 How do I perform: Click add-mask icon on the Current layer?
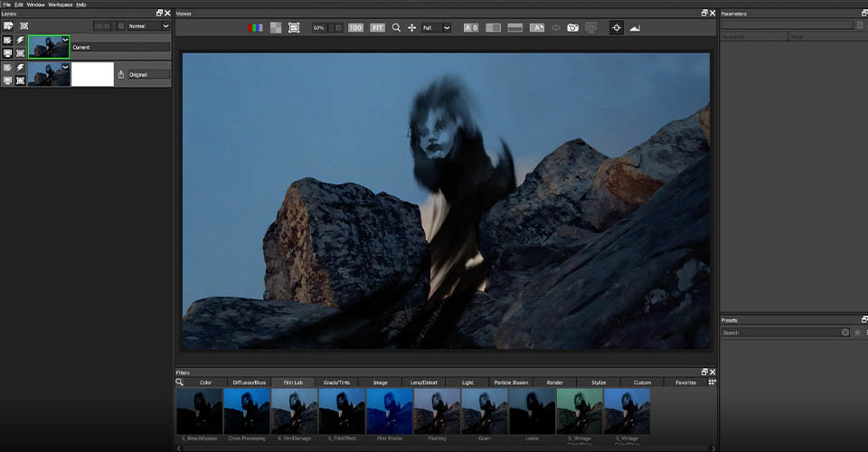(x=7, y=40)
